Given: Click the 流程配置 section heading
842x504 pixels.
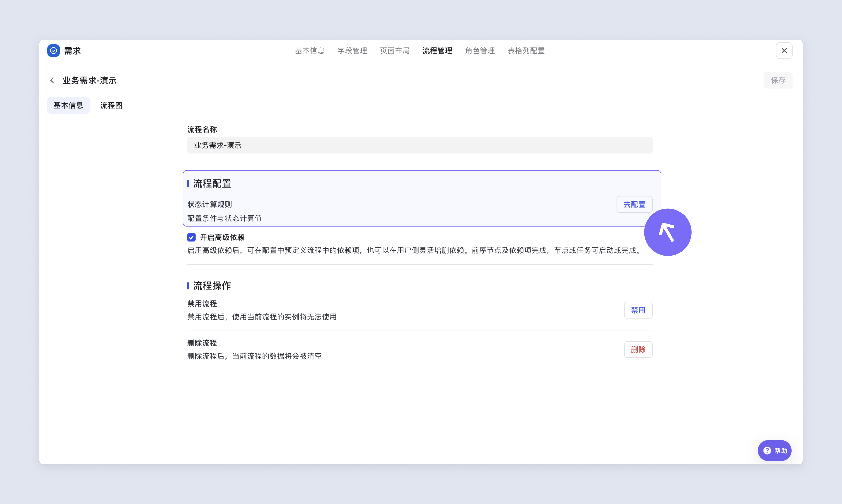Looking at the screenshot, I should point(212,184).
